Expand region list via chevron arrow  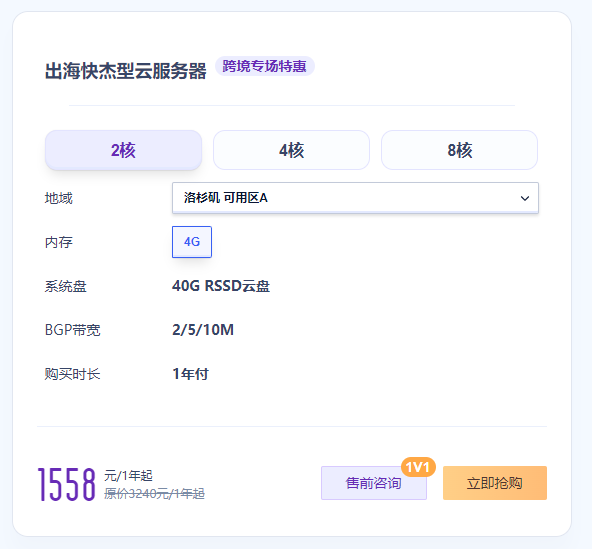525,198
